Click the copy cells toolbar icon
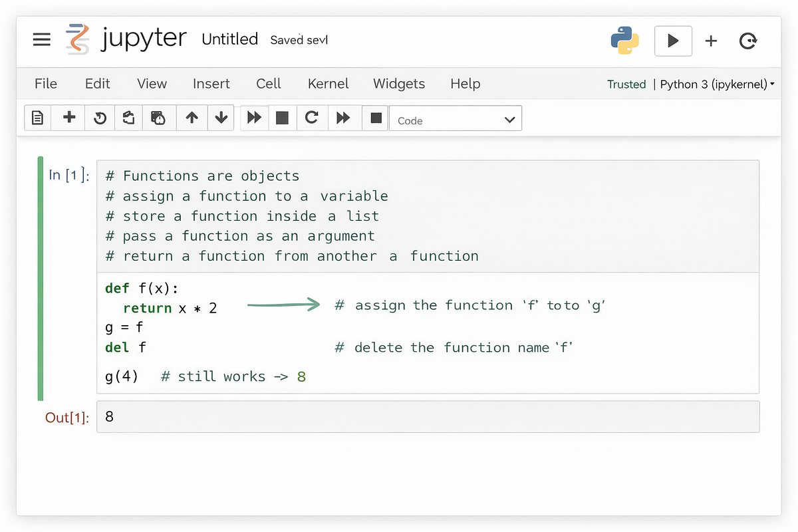 129,118
